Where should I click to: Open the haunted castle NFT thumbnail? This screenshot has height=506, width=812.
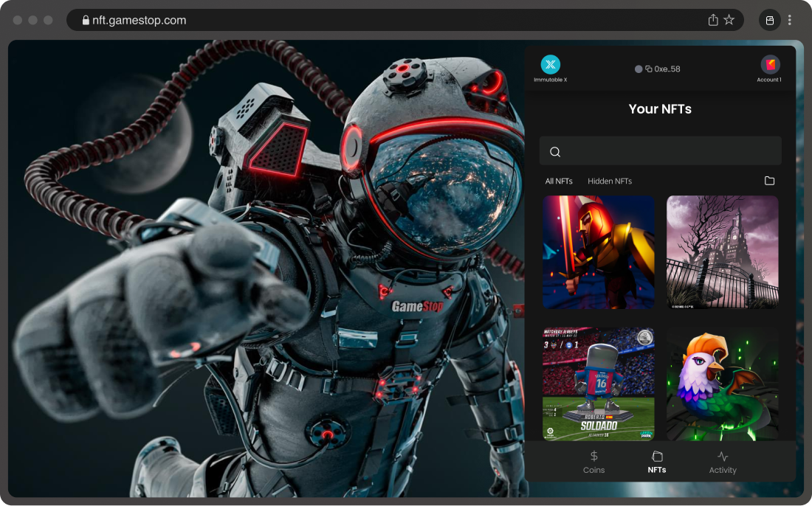pos(722,252)
